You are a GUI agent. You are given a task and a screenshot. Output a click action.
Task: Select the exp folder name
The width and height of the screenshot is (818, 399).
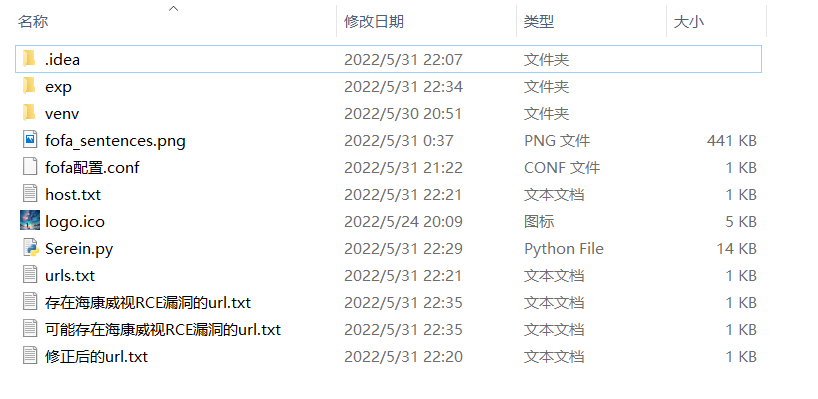[58, 87]
